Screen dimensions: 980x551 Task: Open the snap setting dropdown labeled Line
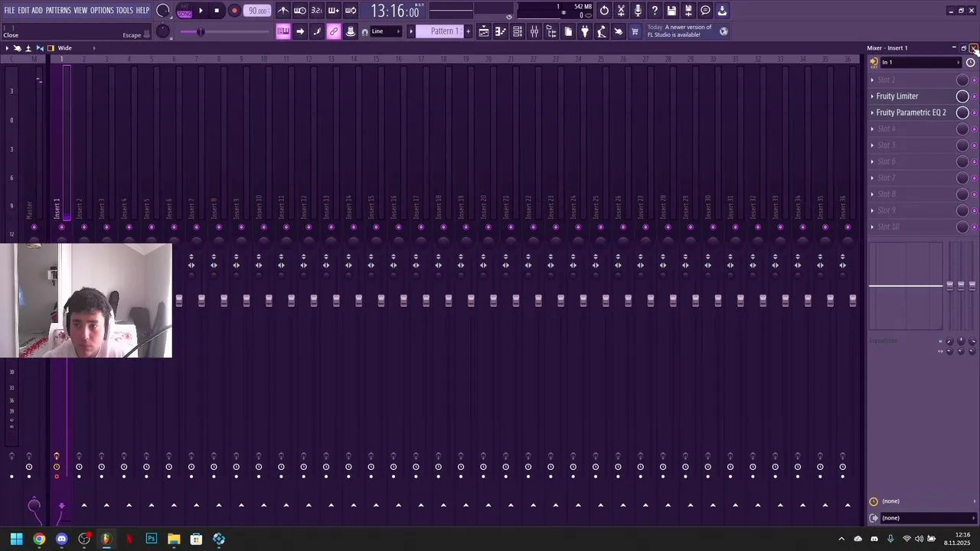385,31
